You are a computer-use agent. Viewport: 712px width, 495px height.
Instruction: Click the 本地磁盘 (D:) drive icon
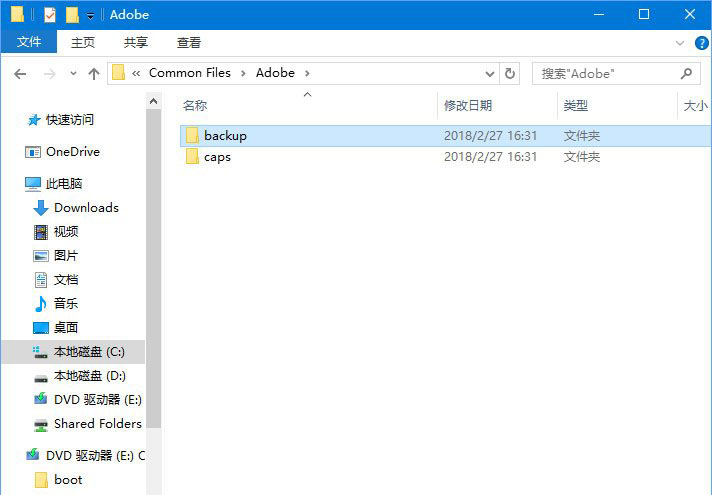(x=41, y=378)
